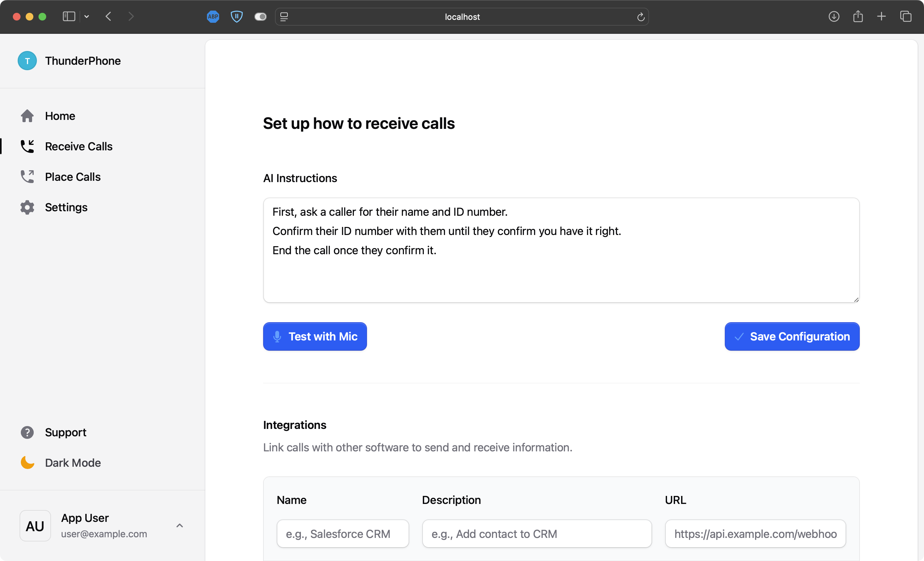Toggle Dark Mode
The image size is (924, 561).
pos(73,463)
